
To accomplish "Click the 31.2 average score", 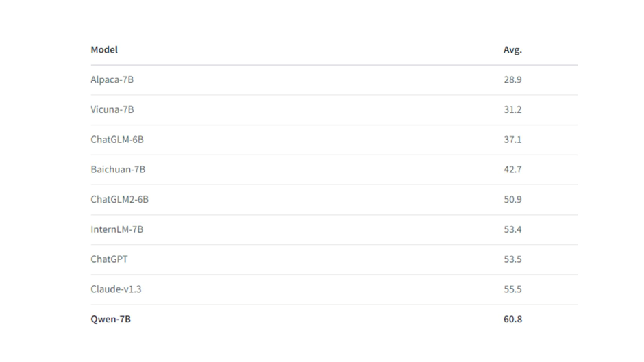I will click(512, 109).
